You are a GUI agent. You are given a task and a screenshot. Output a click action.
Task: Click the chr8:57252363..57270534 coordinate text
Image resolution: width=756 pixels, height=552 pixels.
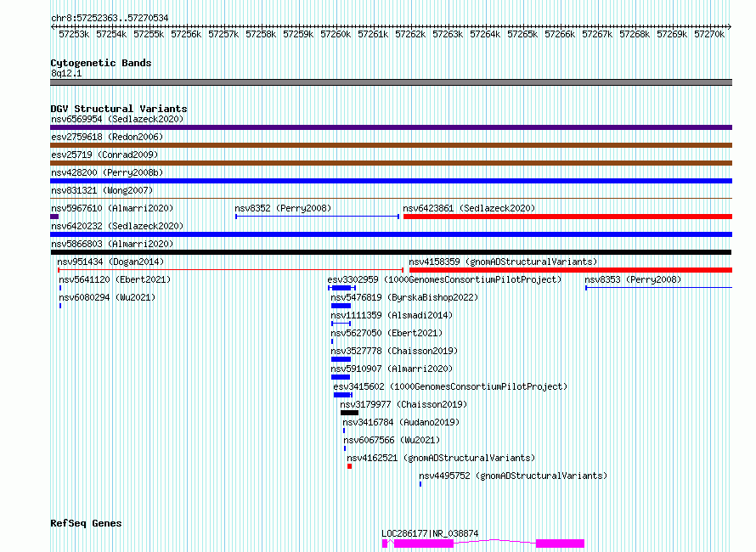pos(110,19)
